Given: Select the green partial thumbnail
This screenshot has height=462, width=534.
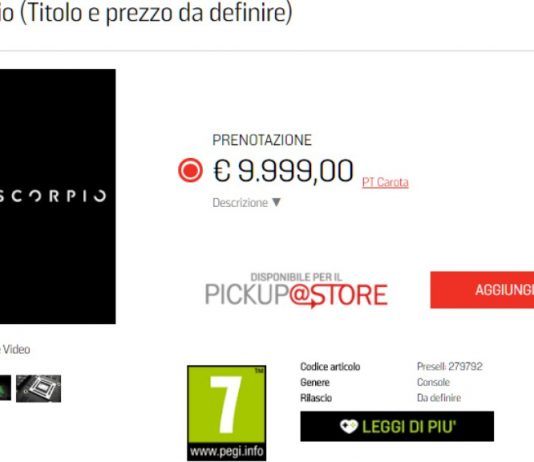Looking at the screenshot, I should 5,388.
